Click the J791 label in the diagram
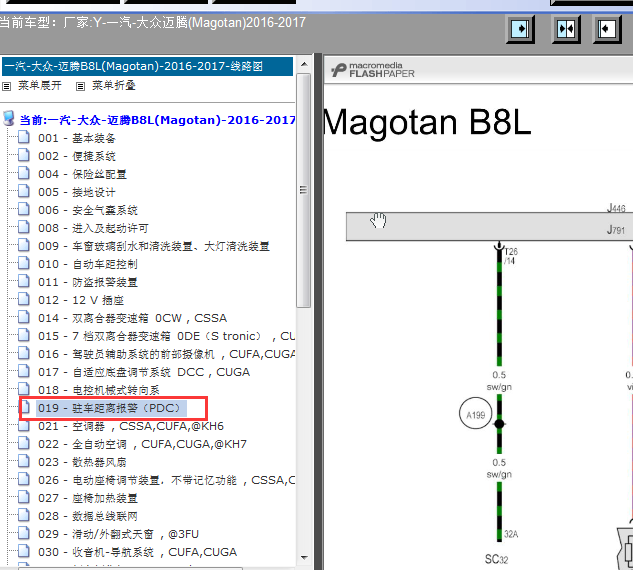Image resolution: width=633 pixels, height=570 pixels. tap(616, 230)
